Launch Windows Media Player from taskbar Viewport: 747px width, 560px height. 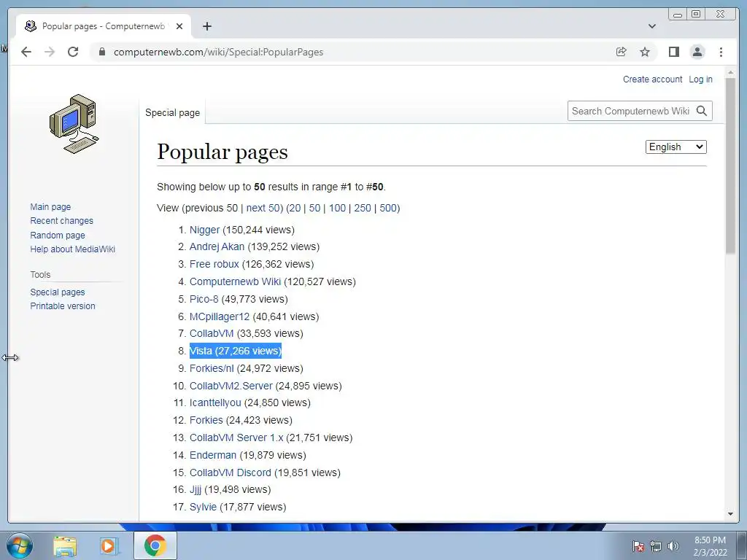pyautogui.click(x=109, y=545)
